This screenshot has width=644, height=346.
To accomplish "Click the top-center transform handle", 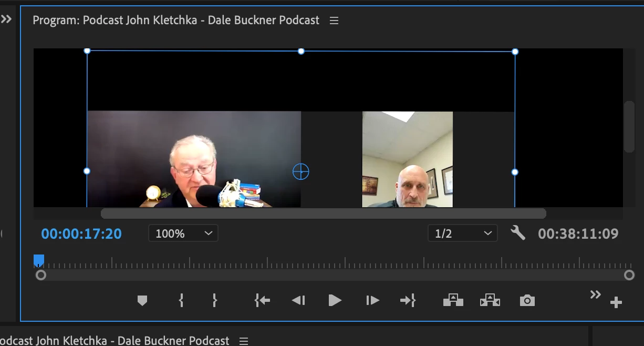I will (x=301, y=51).
